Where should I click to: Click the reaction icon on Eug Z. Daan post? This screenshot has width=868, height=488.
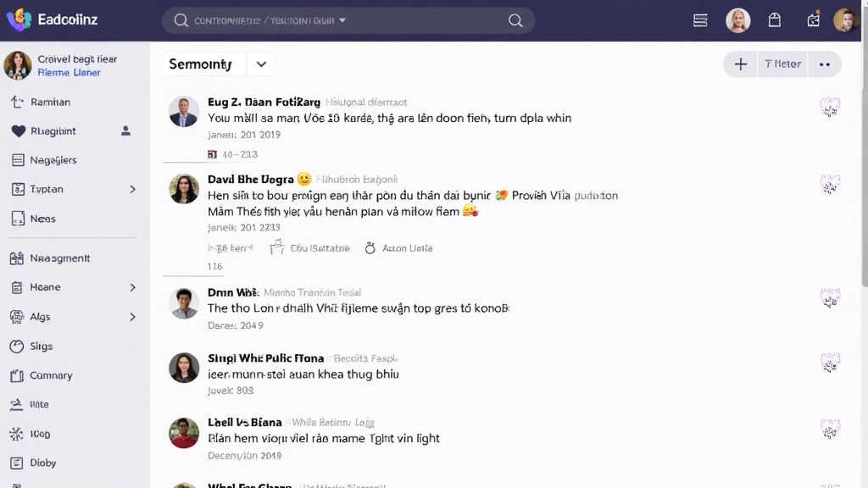coord(829,107)
